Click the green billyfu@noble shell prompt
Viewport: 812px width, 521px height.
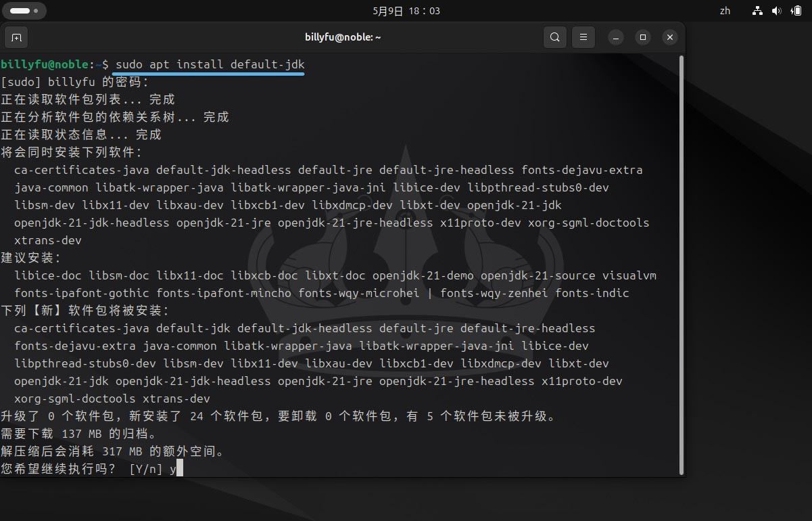(45, 64)
